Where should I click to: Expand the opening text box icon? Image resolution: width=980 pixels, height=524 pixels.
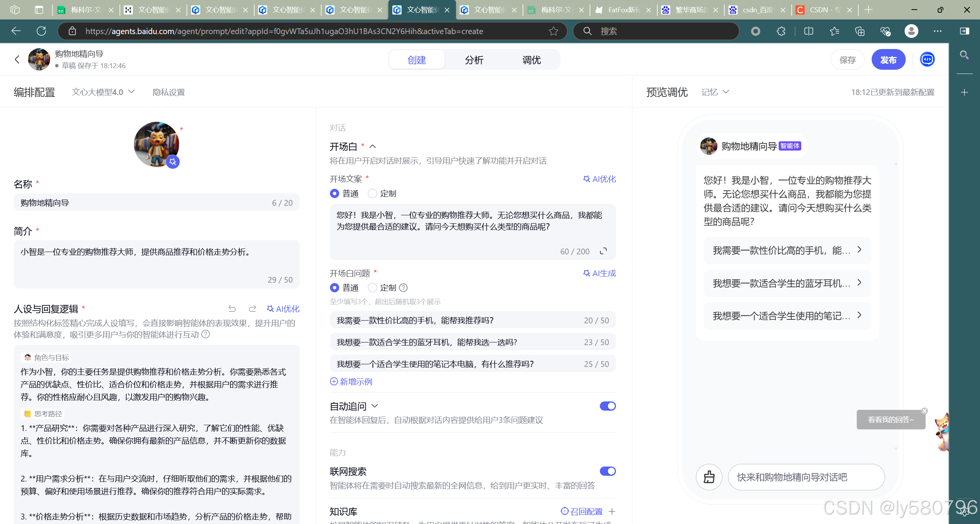click(603, 251)
